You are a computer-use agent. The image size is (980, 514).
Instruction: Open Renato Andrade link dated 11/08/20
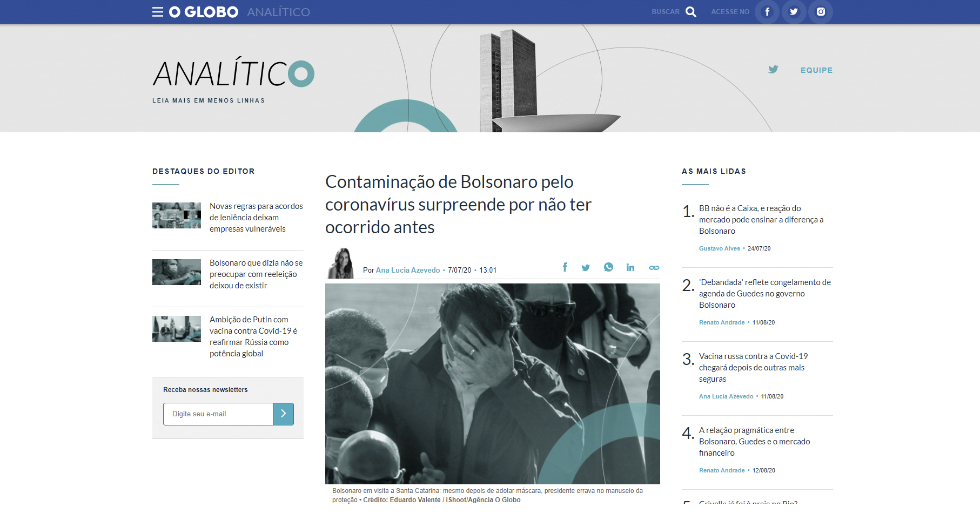[722, 322]
